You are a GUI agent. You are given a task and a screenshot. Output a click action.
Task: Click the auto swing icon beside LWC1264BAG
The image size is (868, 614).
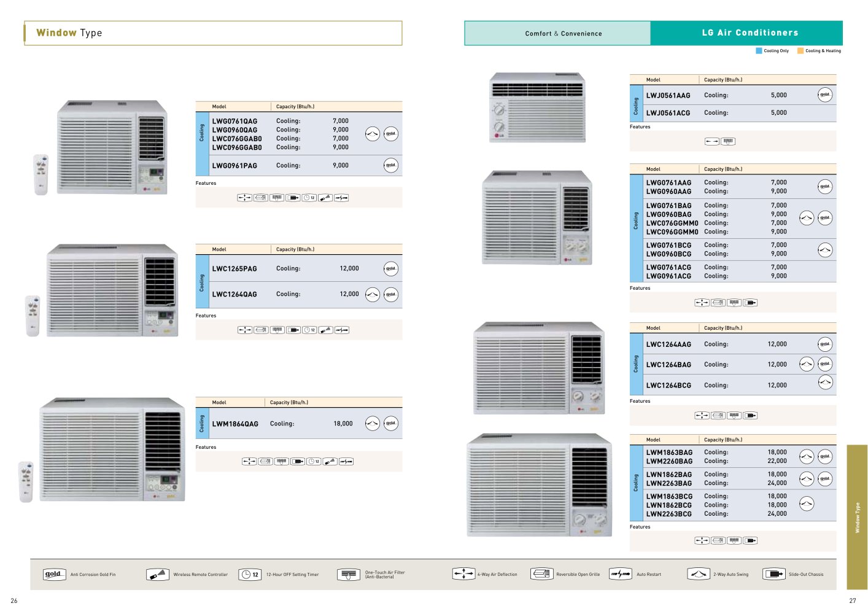click(807, 364)
